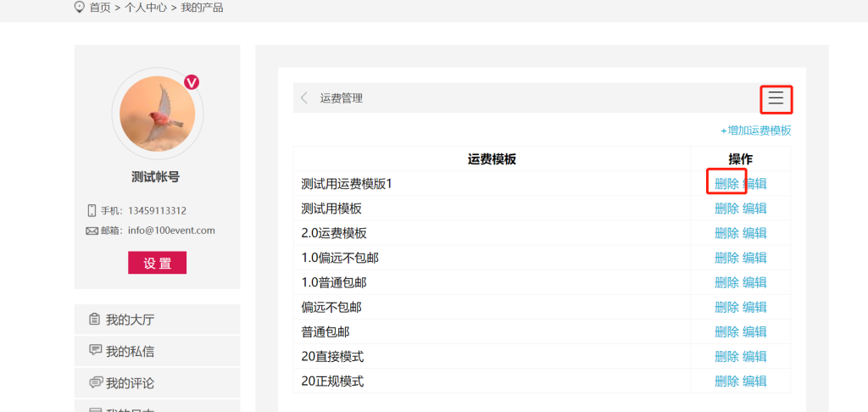
Task: Select the 20正规模式 template name
Action: (332, 381)
